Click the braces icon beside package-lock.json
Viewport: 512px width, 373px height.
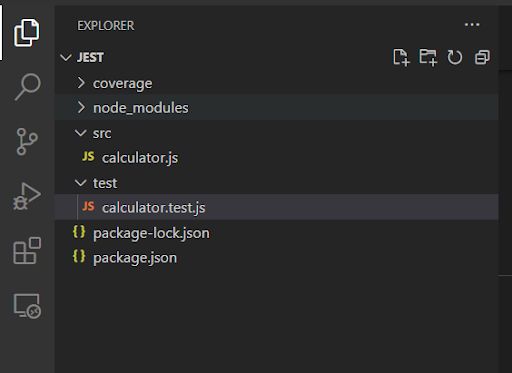[79, 232]
